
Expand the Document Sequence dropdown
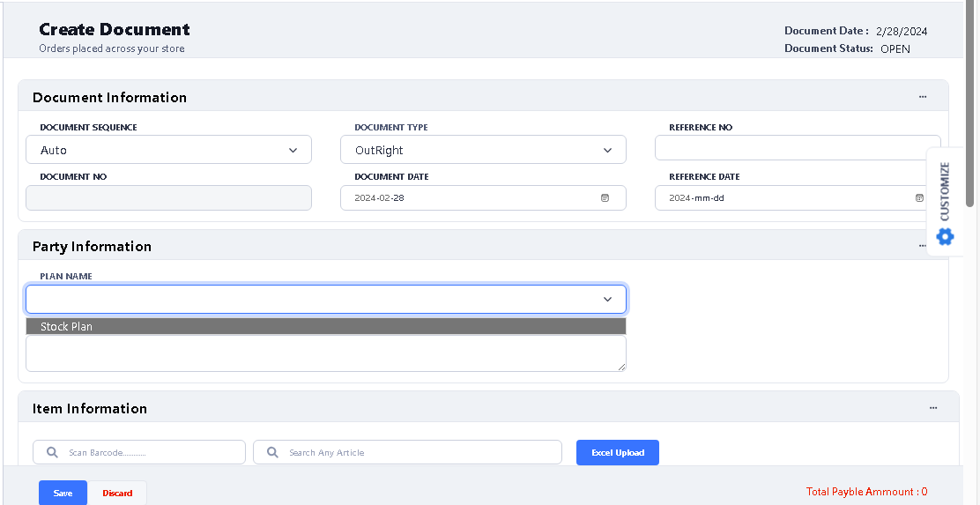(x=168, y=150)
